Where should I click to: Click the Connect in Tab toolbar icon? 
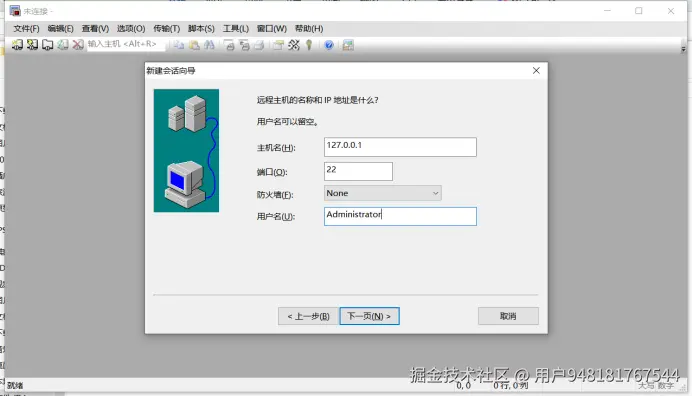point(47,45)
